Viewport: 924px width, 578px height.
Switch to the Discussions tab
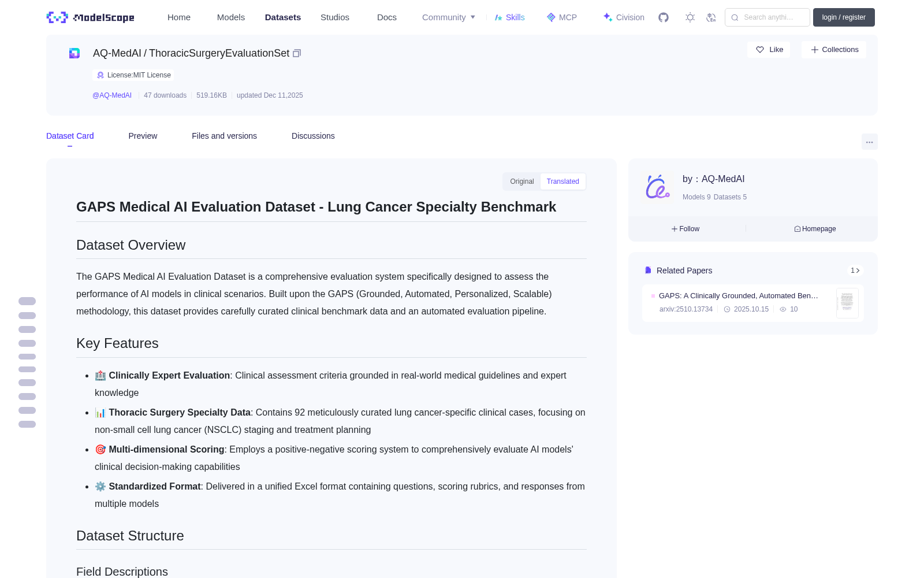pos(313,136)
